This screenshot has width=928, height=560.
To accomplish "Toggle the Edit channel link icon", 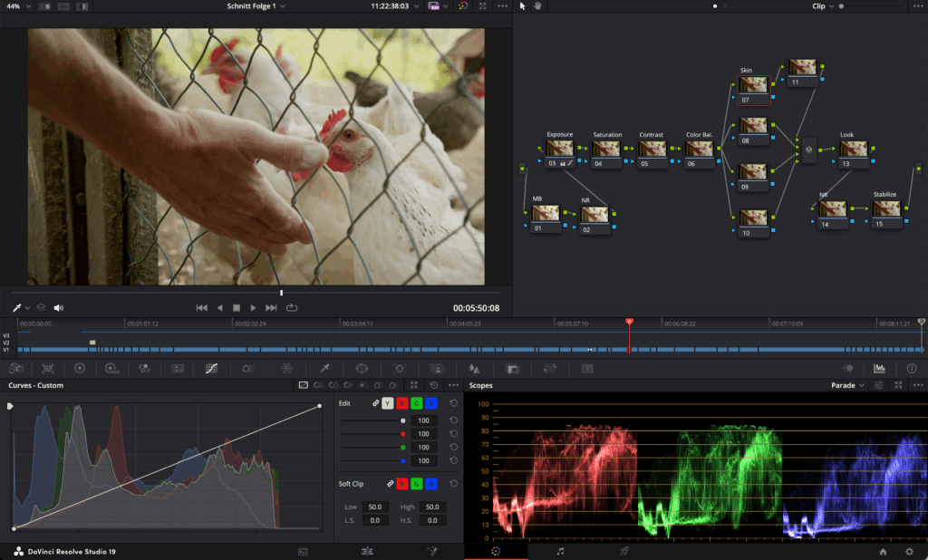I will (374, 403).
